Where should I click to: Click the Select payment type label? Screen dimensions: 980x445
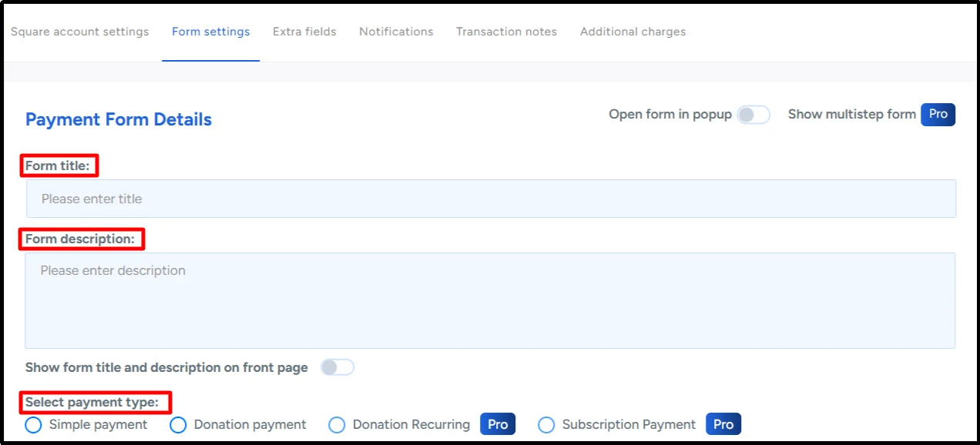pyautogui.click(x=92, y=402)
